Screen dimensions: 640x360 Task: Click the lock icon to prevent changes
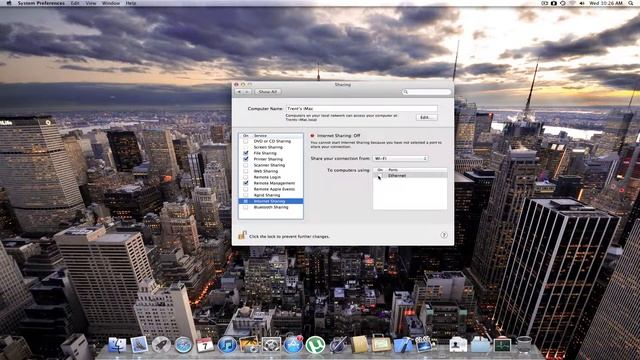pos(242,236)
